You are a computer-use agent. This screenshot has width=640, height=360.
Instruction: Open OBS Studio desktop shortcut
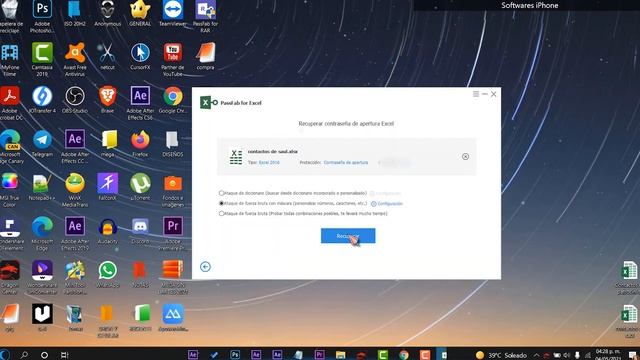pyautogui.click(x=75, y=100)
